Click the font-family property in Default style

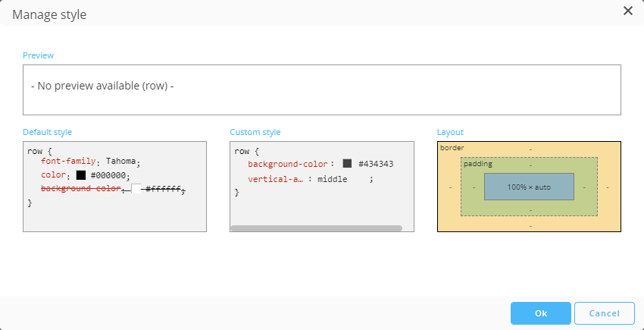pyautogui.click(x=69, y=162)
